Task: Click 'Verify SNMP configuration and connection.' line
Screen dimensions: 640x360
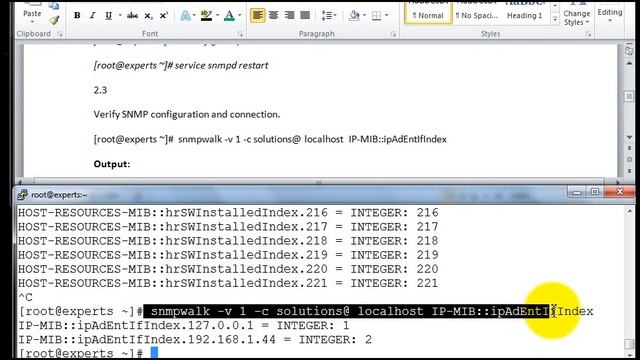Action: pos(187,114)
